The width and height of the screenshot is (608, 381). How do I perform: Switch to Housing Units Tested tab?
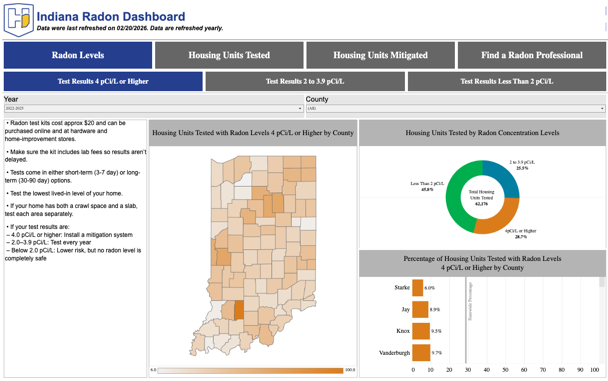pos(229,55)
